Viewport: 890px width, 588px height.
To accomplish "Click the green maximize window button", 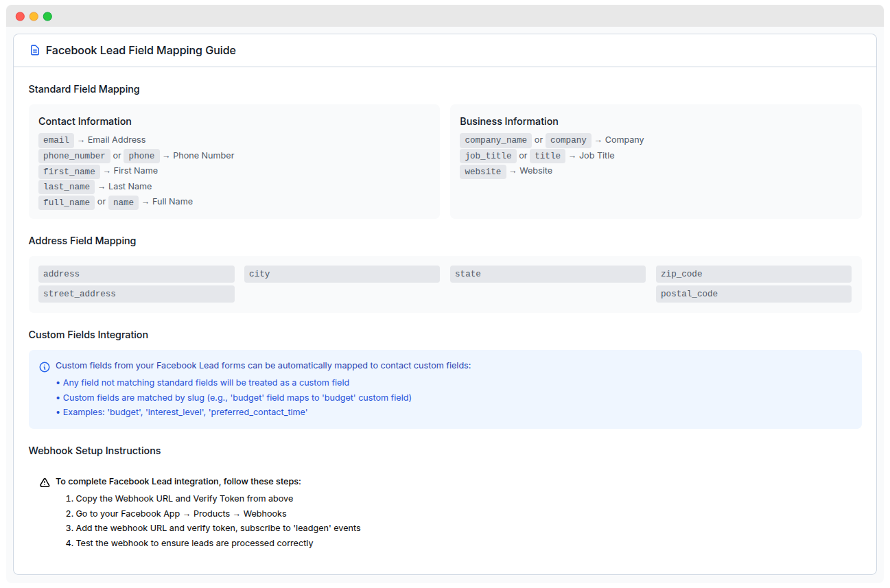I will pos(47,16).
